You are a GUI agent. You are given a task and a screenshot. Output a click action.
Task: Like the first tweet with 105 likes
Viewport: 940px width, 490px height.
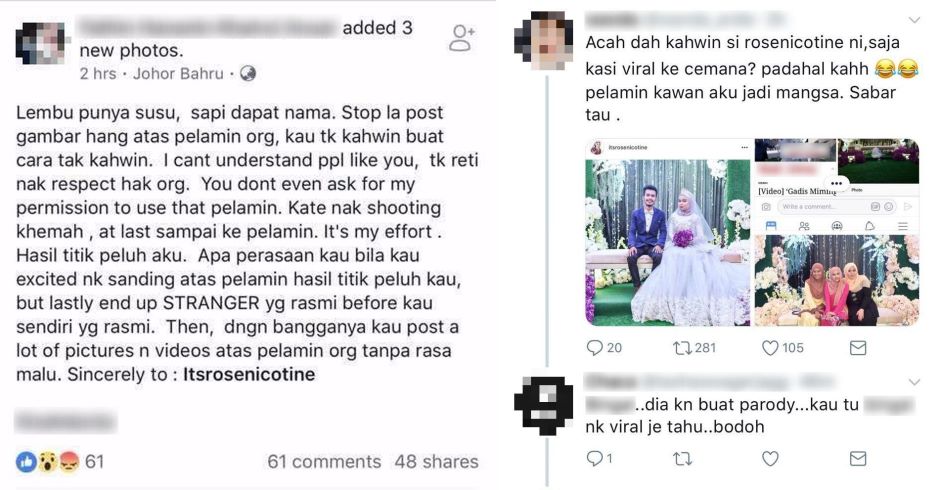(770, 348)
